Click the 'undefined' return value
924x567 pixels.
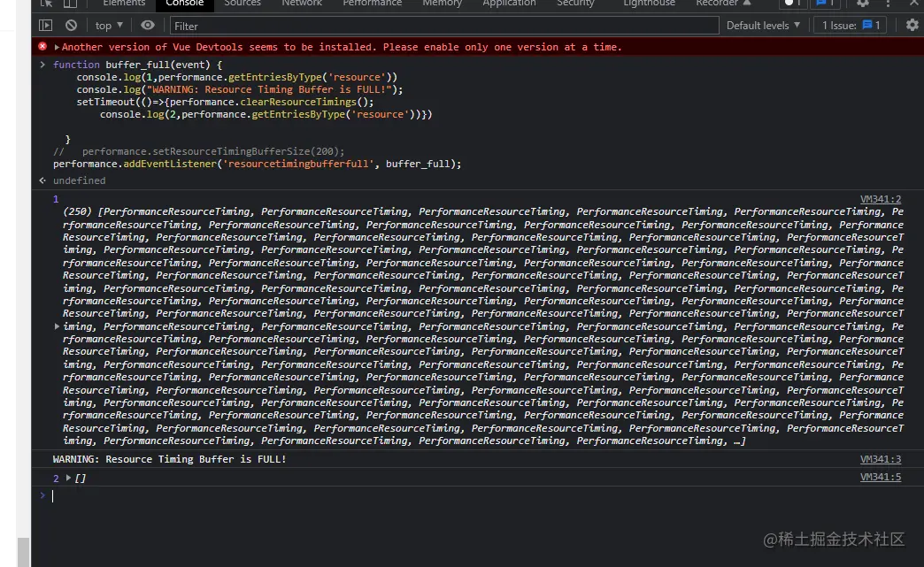[x=79, y=180]
